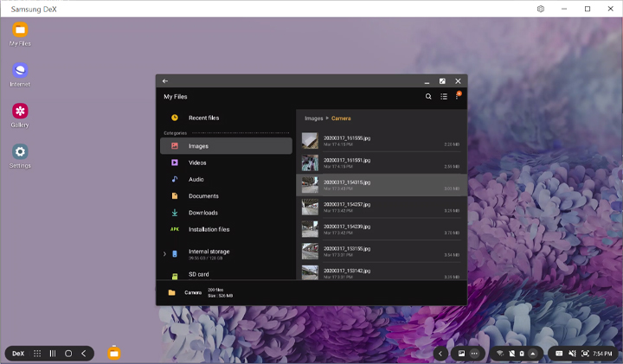The height and width of the screenshot is (364, 623).
Task: Select the Installation files category
Action: [x=226, y=229]
